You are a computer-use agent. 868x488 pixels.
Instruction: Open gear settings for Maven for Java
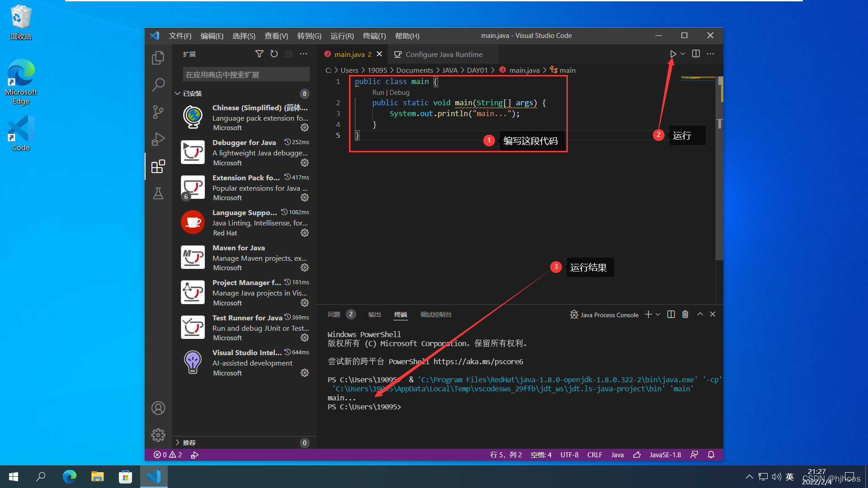(x=305, y=267)
